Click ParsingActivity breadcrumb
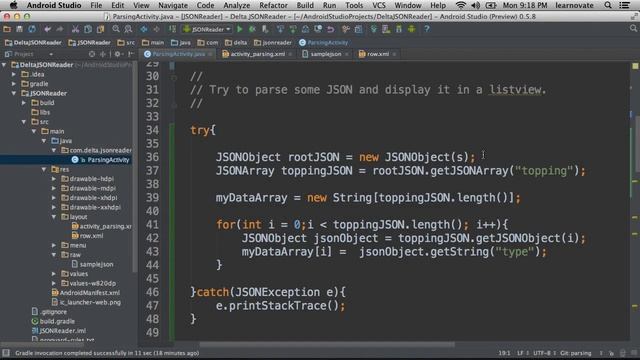The image size is (640, 360). 324,42
